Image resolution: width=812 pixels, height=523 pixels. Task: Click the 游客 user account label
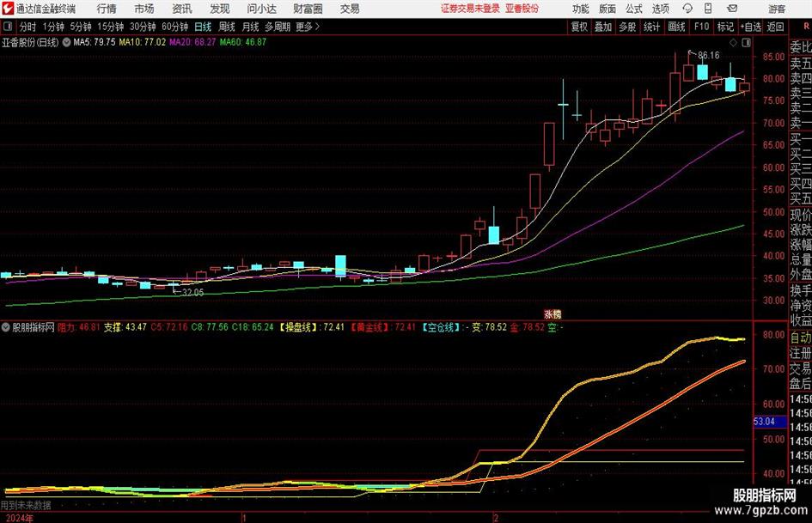pos(777,9)
